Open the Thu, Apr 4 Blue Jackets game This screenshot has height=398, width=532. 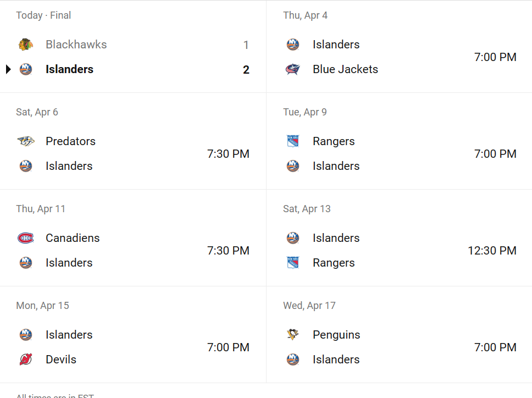click(x=400, y=47)
